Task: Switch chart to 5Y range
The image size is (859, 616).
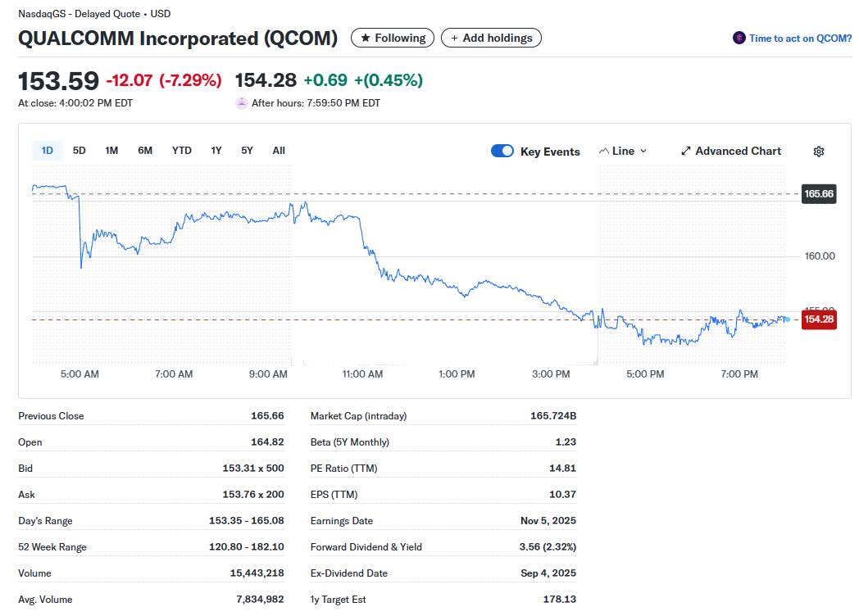Action: (x=247, y=151)
